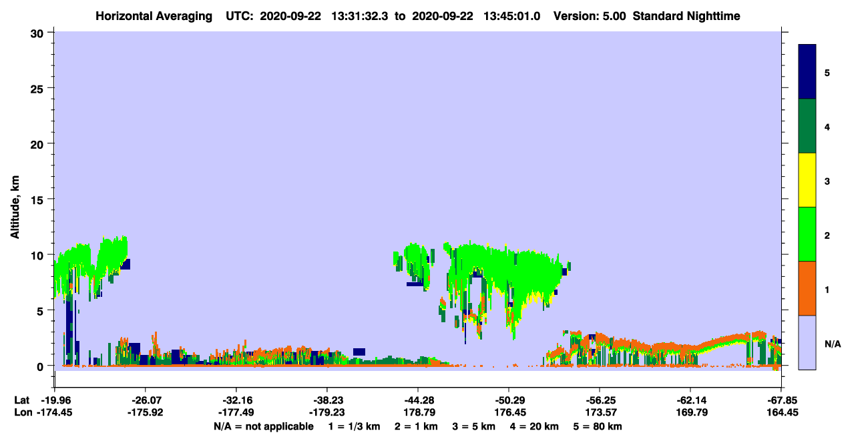This screenshot has height=445, width=868.
Task: Click longitude value '-174.45'
Action: tap(56, 412)
